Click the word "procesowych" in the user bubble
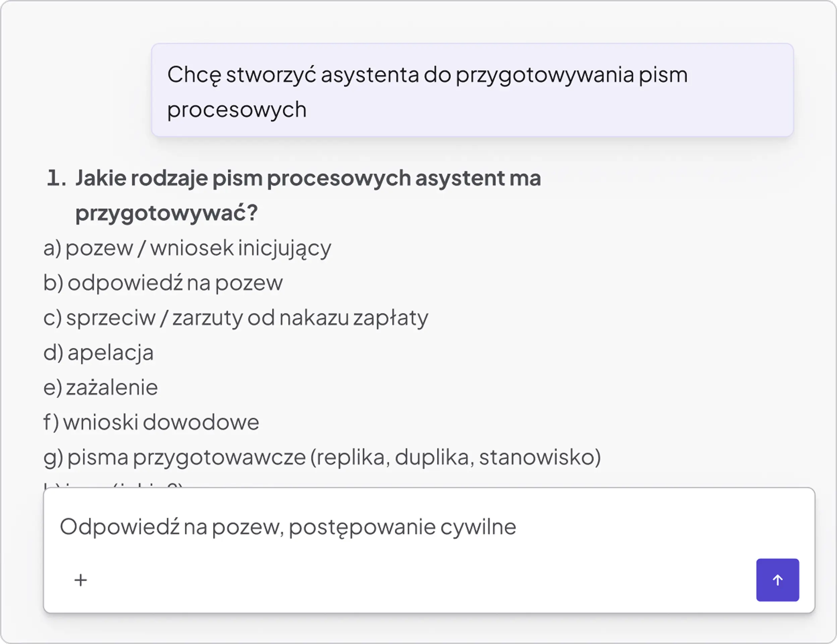 pos(237,110)
